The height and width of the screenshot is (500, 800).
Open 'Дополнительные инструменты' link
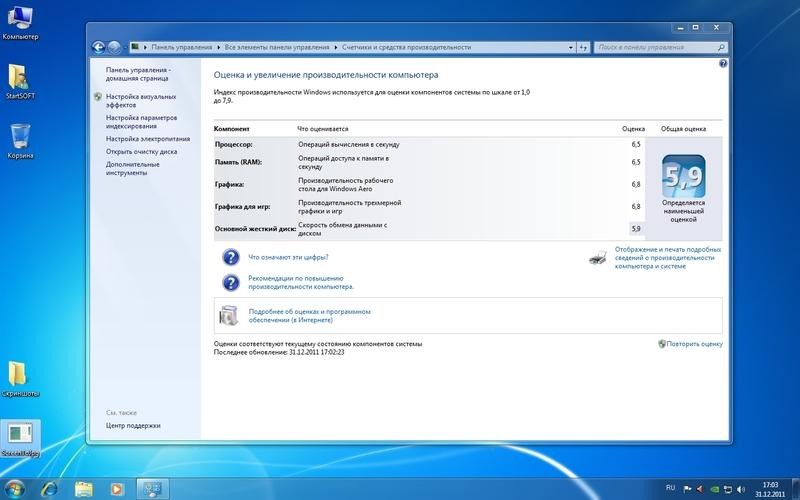point(133,168)
